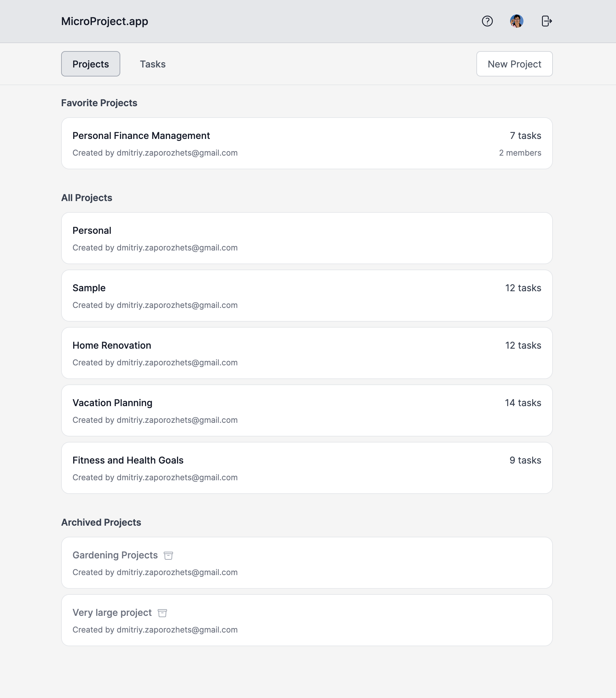Open the Home Renovation project

(111, 346)
